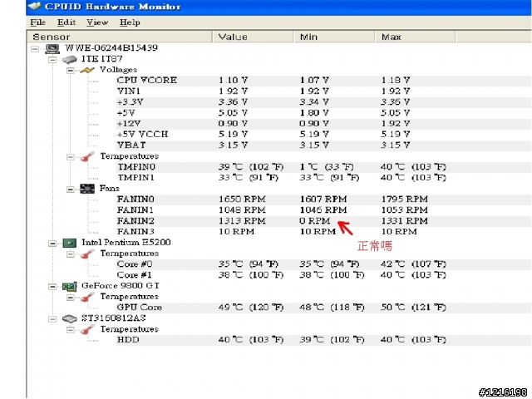Open the View menu
This screenshot has width=532, height=399.
97,22
